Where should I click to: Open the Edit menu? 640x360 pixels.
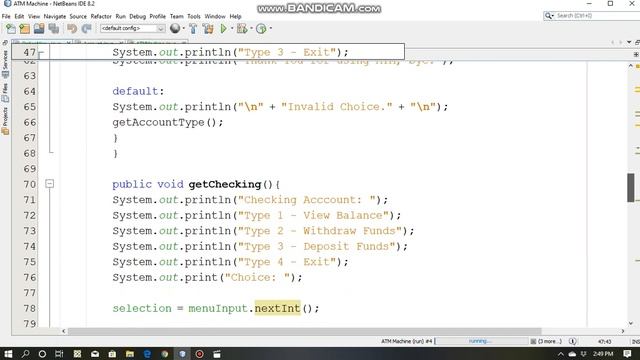tap(19, 16)
